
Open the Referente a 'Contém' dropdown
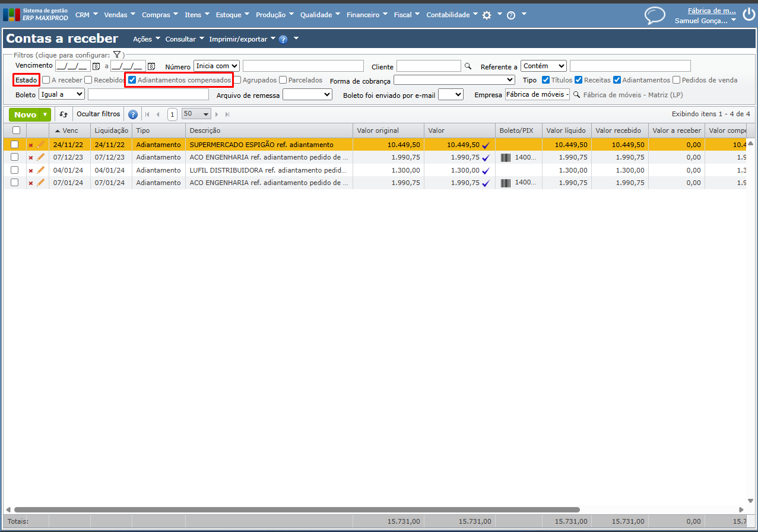click(x=544, y=66)
